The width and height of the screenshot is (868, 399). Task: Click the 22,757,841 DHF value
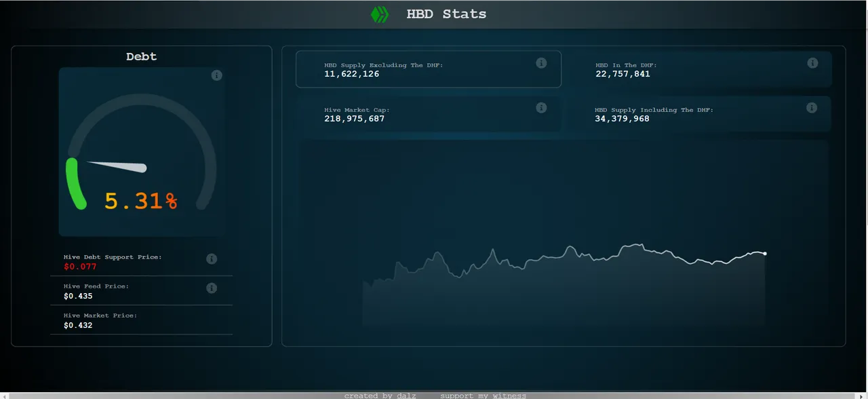(623, 74)
